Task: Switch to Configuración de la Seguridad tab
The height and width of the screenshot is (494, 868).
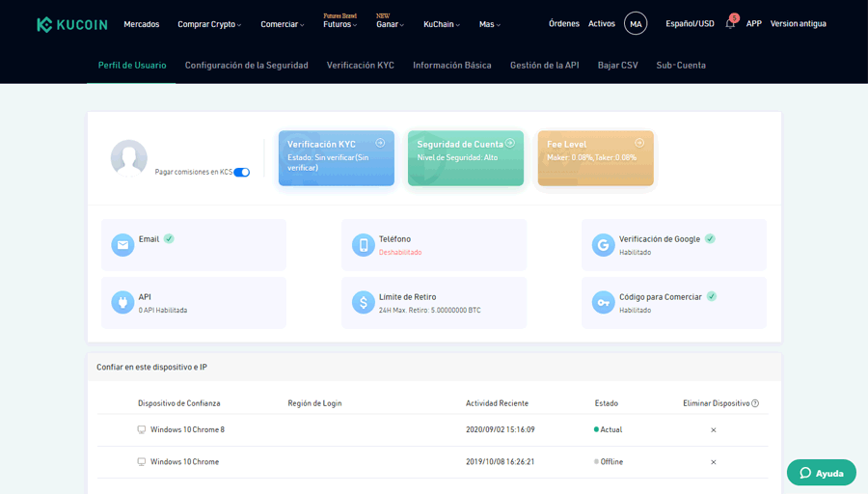Action: [246, 66]
